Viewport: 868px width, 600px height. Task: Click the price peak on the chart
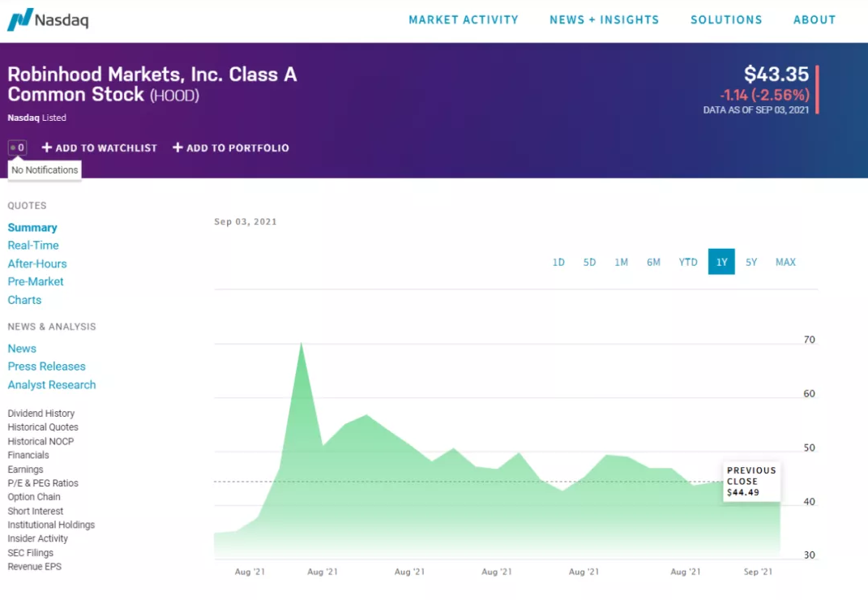coord(301,344)
